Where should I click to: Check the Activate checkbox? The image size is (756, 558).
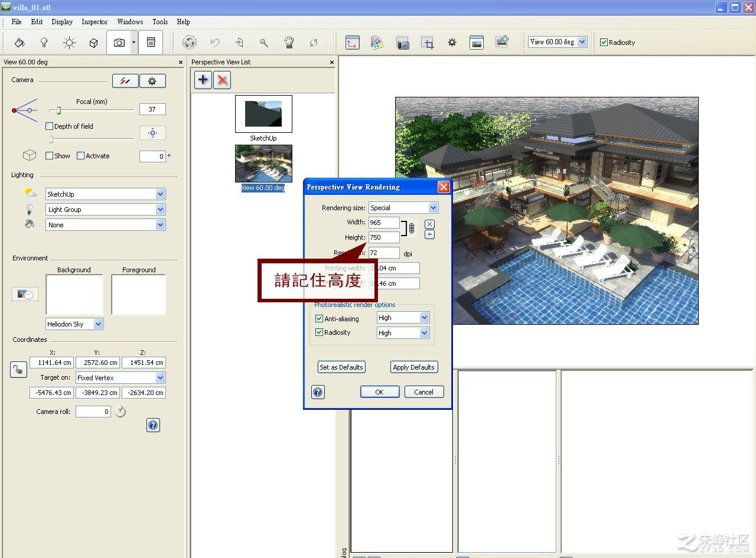pyautogui.click(x=81, y=156)
